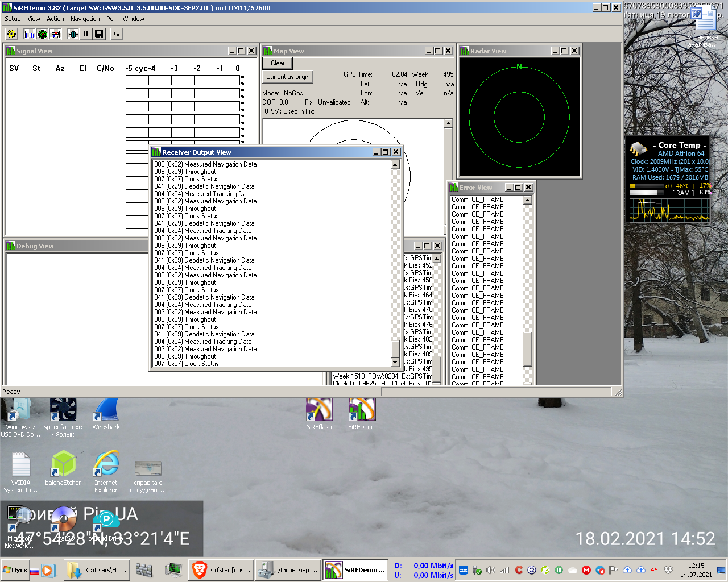Open Data Source setup gear icon
Screen dimensions: 728x582
click(11, 34)
